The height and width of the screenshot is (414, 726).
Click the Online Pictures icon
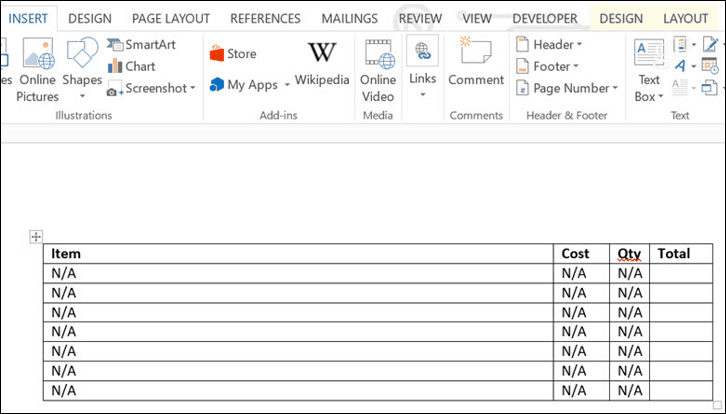[x=39, y=53]
